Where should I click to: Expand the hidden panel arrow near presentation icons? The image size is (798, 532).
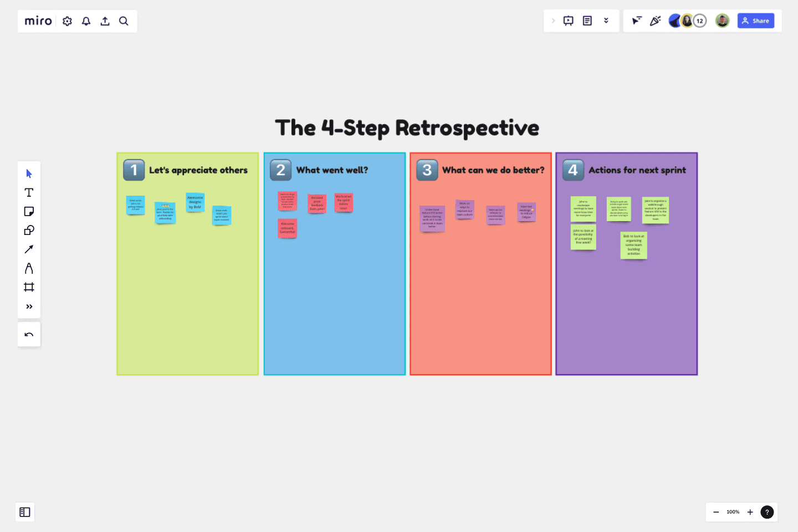click(553, 21)
